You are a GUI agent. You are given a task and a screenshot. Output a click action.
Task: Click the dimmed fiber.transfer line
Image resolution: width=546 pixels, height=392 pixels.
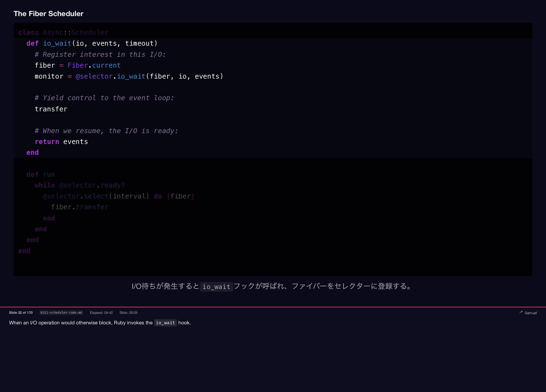tap(80, 207)
